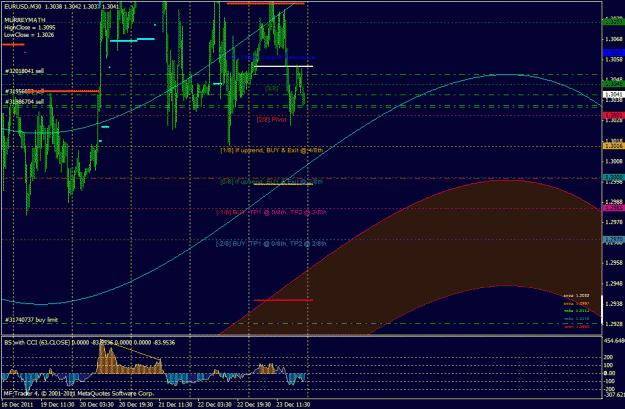Click the 454.648 value on the CCI scale
The height and width of the screenshot is (409, 625).
pos(614,341)
